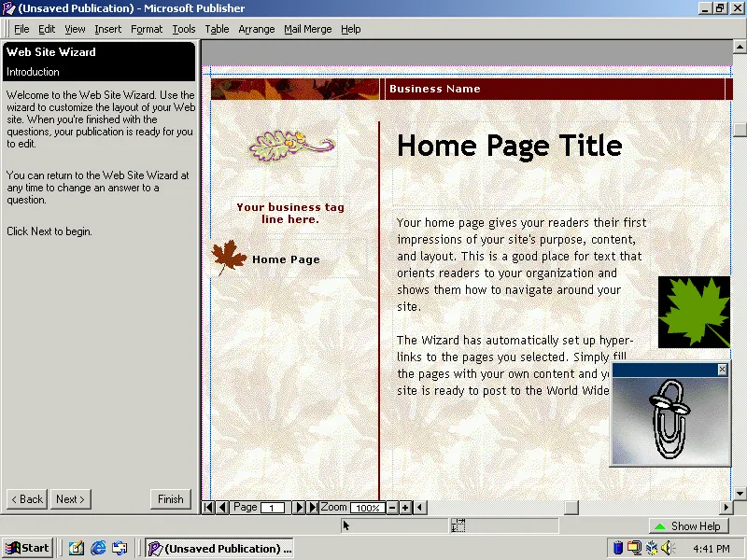Click the zoom out minus icon
747x560 pixels.
point(391,508)
